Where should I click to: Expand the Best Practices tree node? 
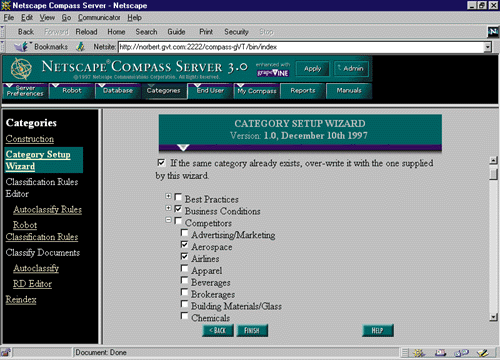pos(168,196)
